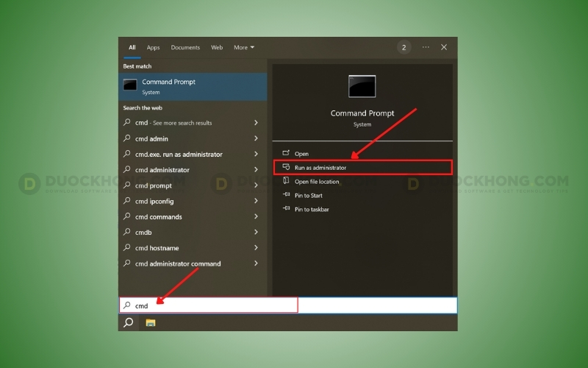Select 'cmd - See more search results' suggestion

(193, 123)
